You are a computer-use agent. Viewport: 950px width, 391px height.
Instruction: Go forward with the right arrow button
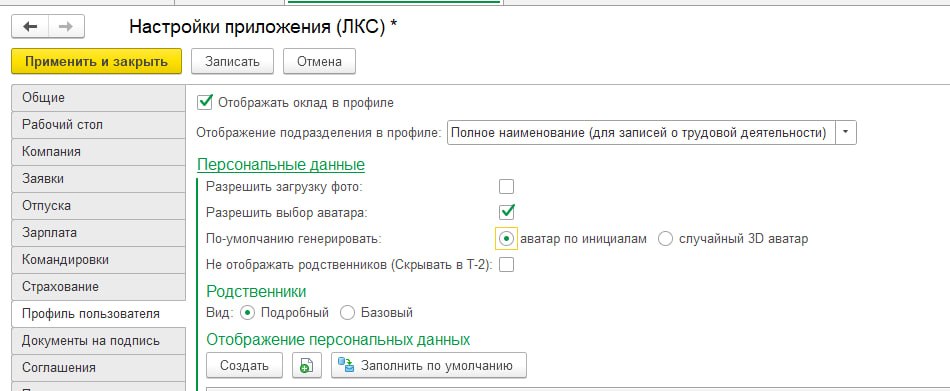[x=66, y=27]
